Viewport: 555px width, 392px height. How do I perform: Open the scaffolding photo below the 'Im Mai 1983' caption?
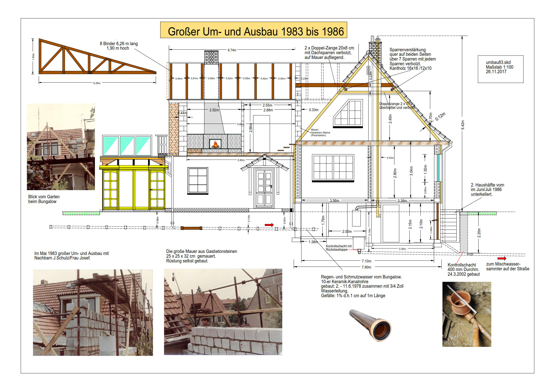[x=93, y=313]
